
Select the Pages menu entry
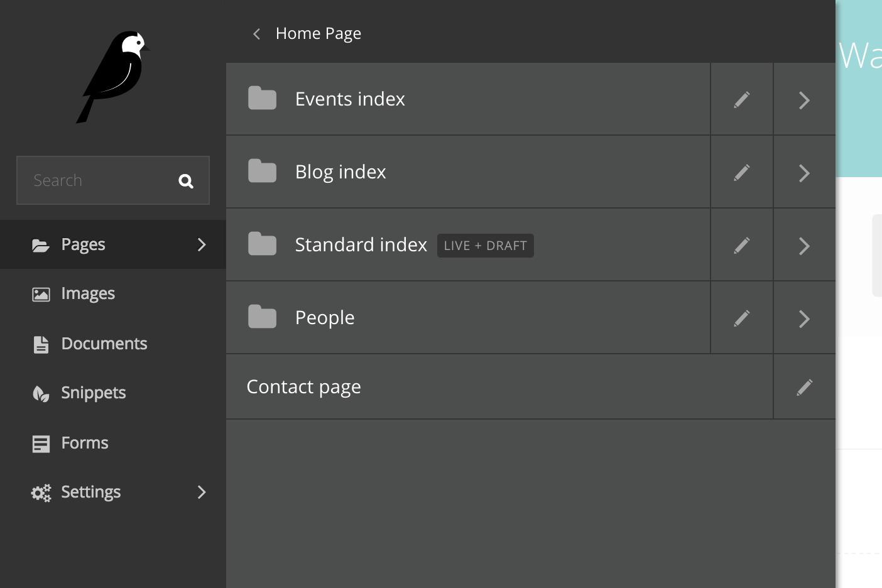tap(83, 244)
